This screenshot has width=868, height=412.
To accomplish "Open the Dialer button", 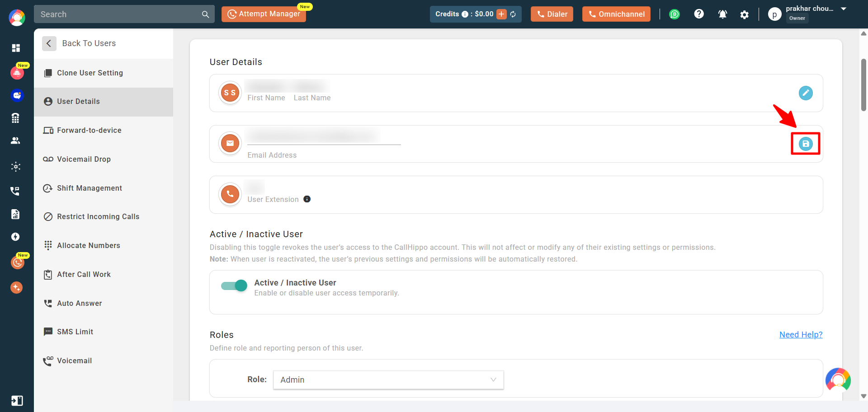I will [552, 14].
